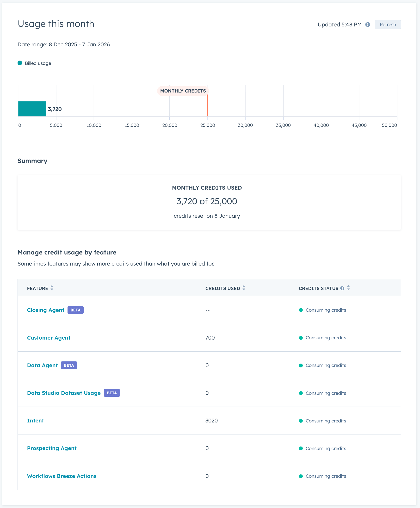Image resolution: width=420 pixels, height=508 pixels.
Task: Click the teal usage bar showing 3,720
Action: [32, 109]
